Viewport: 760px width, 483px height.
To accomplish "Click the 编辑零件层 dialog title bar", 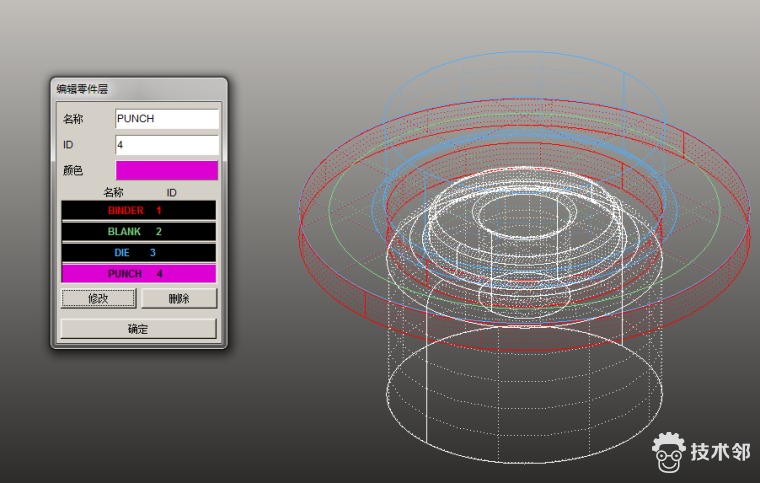I will tap(138, 89).
